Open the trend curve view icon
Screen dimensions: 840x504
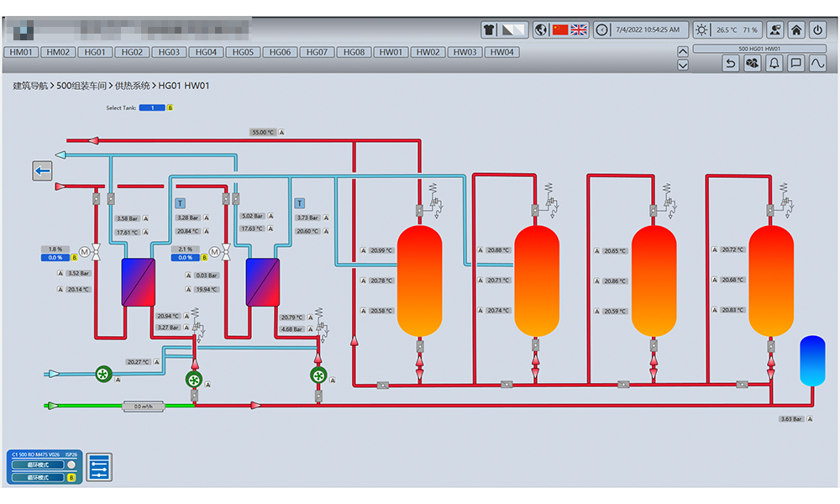pos(817,63)
